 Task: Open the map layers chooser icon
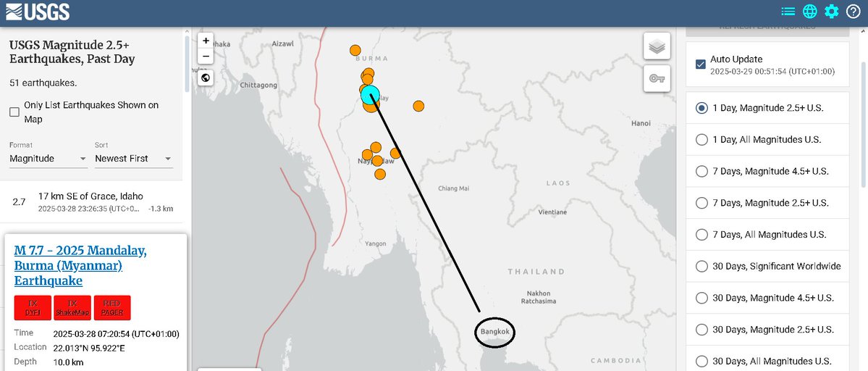point(657,46)
